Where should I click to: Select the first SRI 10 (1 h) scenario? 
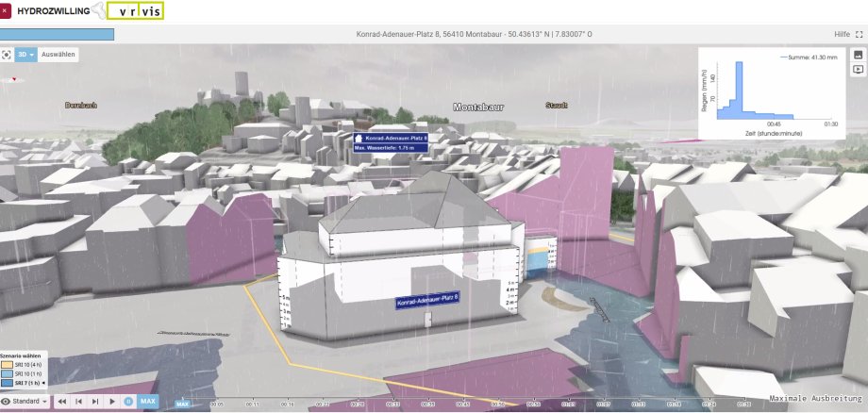click(22, 373)
